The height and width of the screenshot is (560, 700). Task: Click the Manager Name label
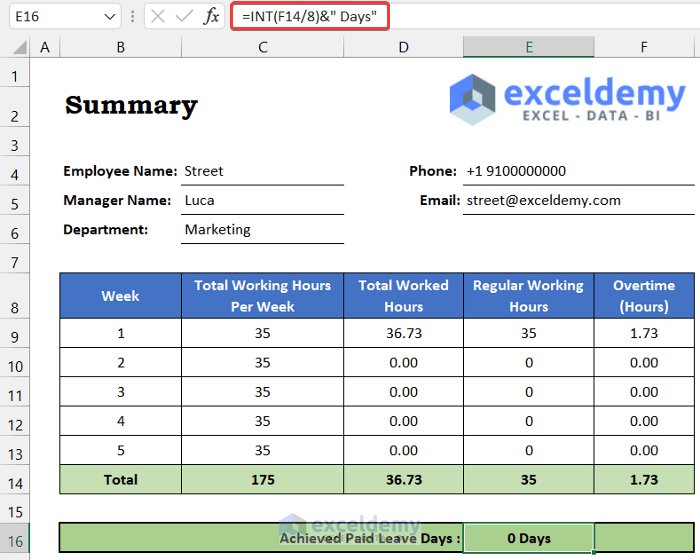pyautogui.click(x=117, y=201)
